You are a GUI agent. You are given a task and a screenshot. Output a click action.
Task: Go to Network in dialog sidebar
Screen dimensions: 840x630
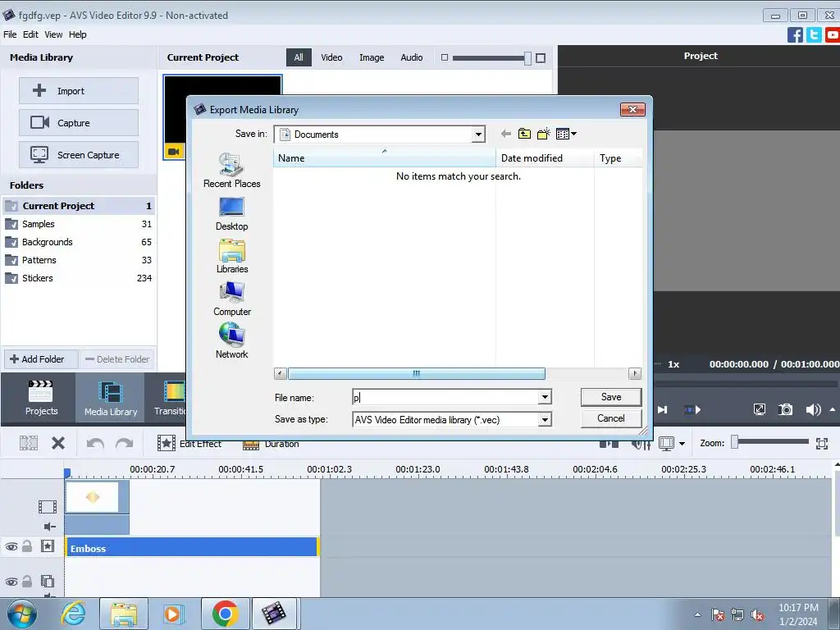point(231,341)
